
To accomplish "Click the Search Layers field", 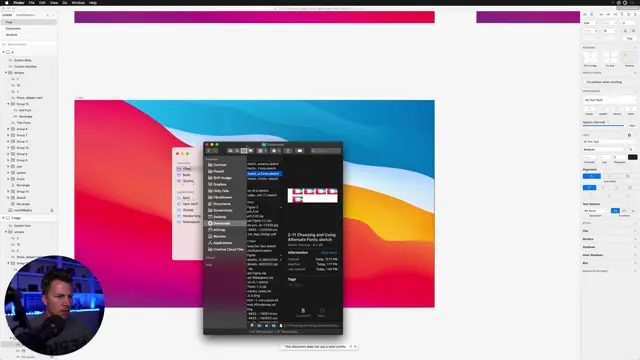I will click(29, 44).
